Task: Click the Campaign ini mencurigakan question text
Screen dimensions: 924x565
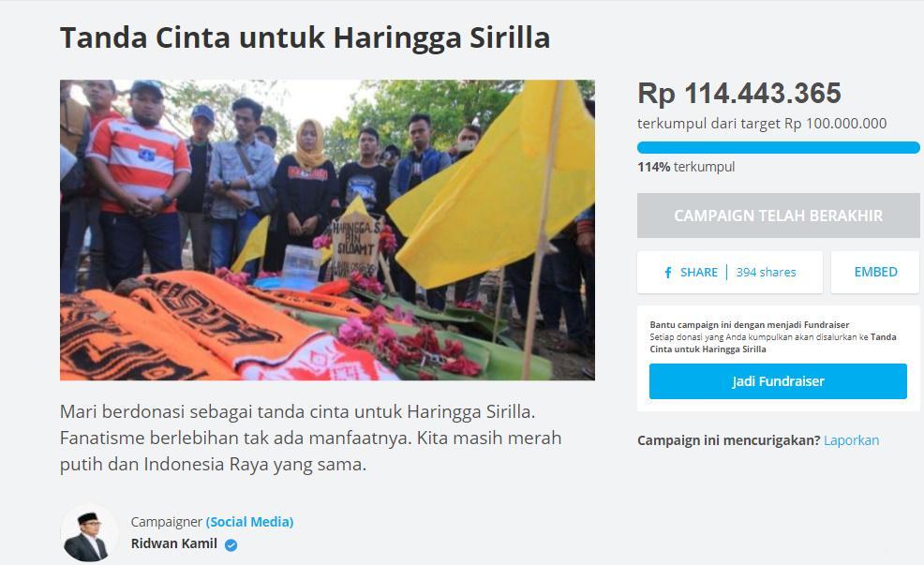Action: 728,440
